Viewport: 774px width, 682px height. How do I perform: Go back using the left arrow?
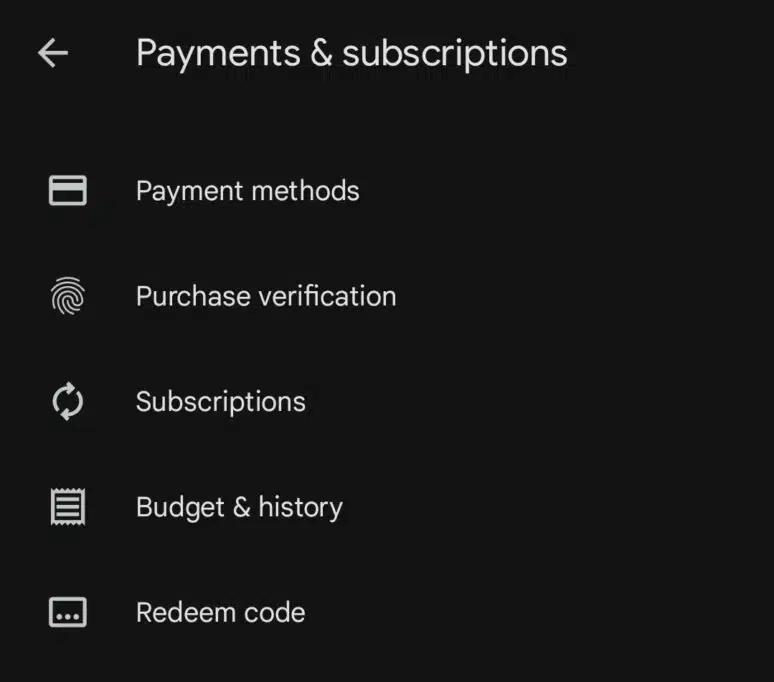pos(53,53)
